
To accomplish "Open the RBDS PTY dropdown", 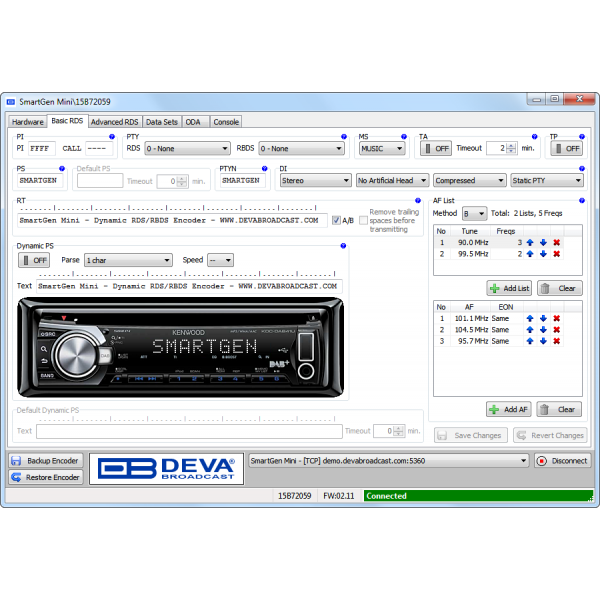I will click(x=302, y=148).
